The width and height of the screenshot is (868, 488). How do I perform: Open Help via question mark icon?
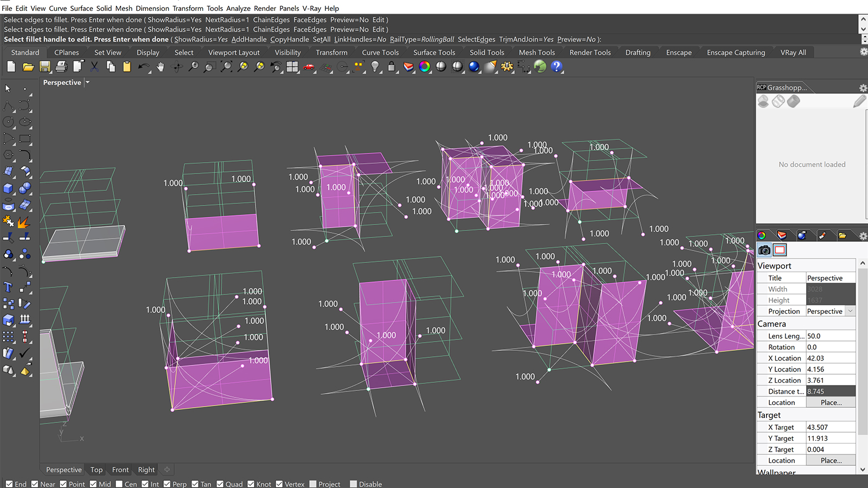[557, 67]
